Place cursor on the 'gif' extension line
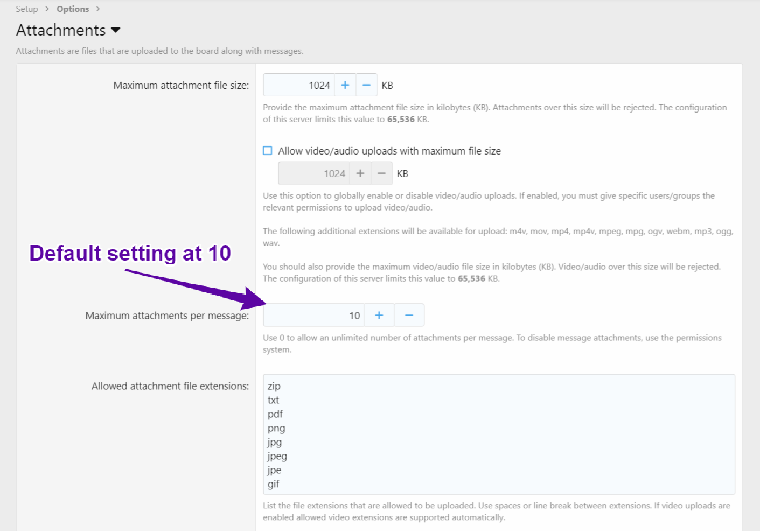Viewport: 760px width, 532px height. [x=274, y=484]
